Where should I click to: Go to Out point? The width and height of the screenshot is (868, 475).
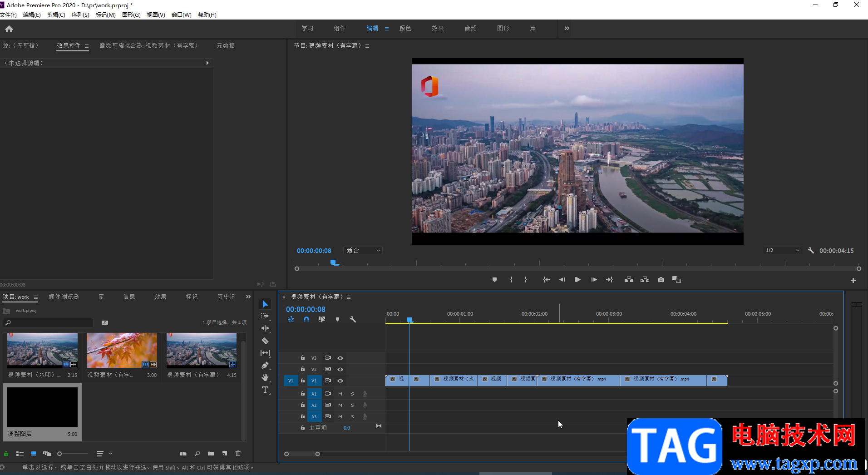[x=609, y=280]
